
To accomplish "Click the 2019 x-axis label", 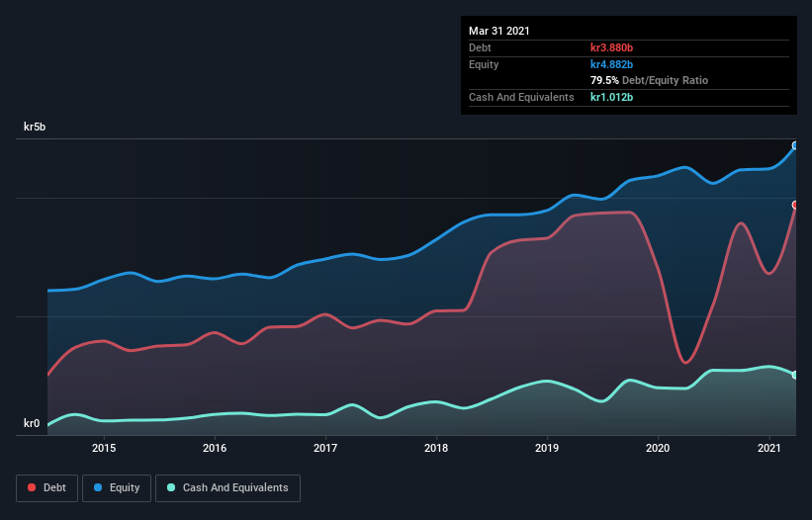I will pyautogui.click(x=547, y=448).
